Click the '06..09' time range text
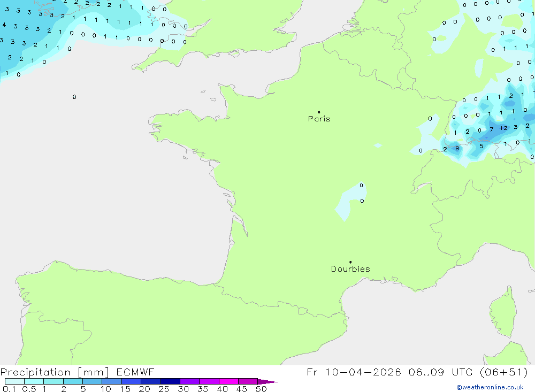 tap(426, 372)
